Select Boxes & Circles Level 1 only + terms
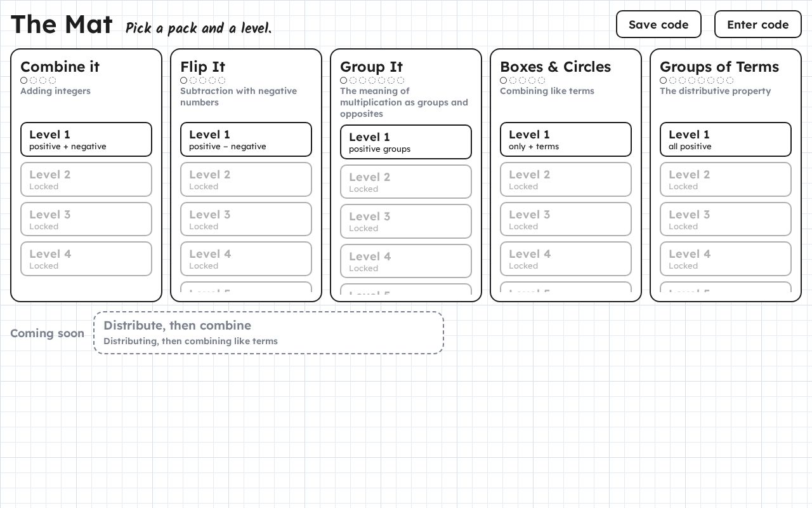 566,139
